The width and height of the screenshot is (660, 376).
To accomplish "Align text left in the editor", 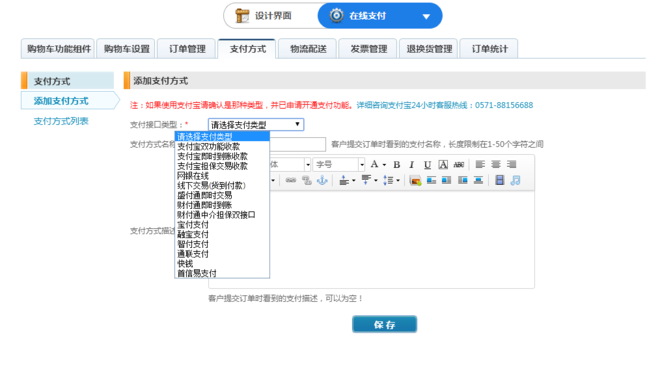I will 480,164.
